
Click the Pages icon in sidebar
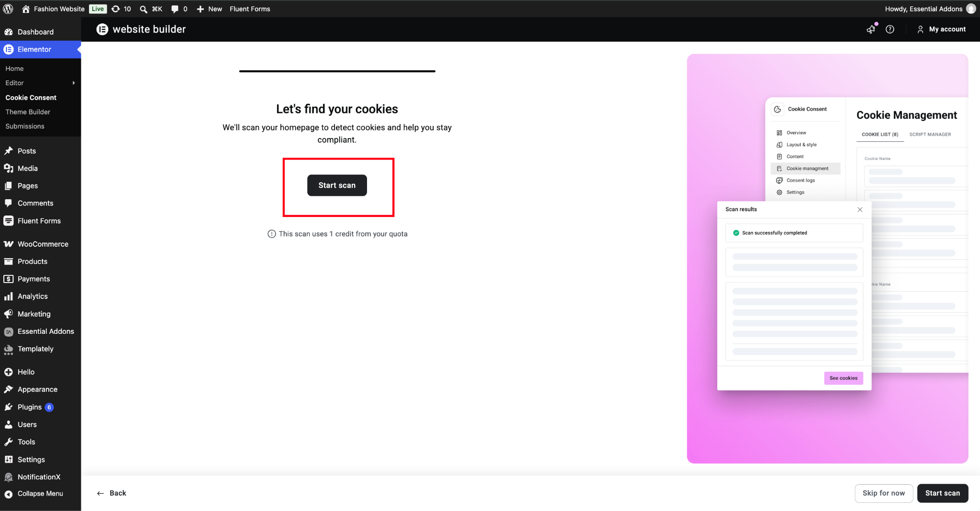9,186
